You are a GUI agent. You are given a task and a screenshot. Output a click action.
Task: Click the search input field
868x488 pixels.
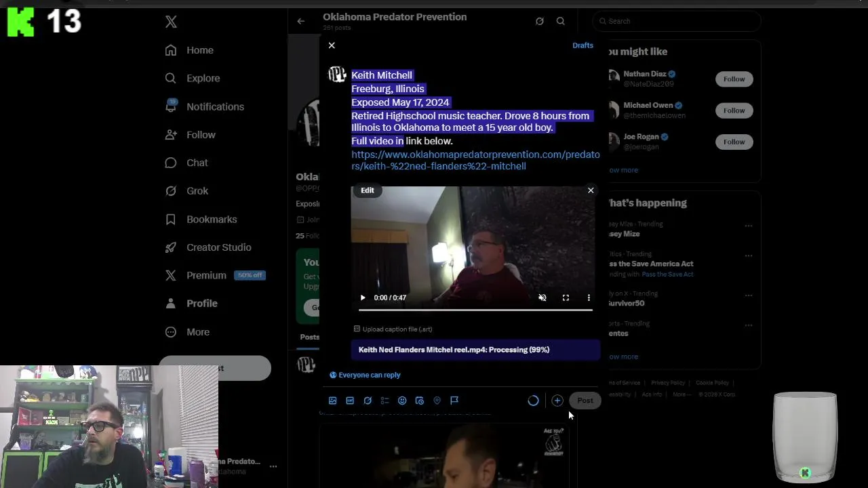676,21
